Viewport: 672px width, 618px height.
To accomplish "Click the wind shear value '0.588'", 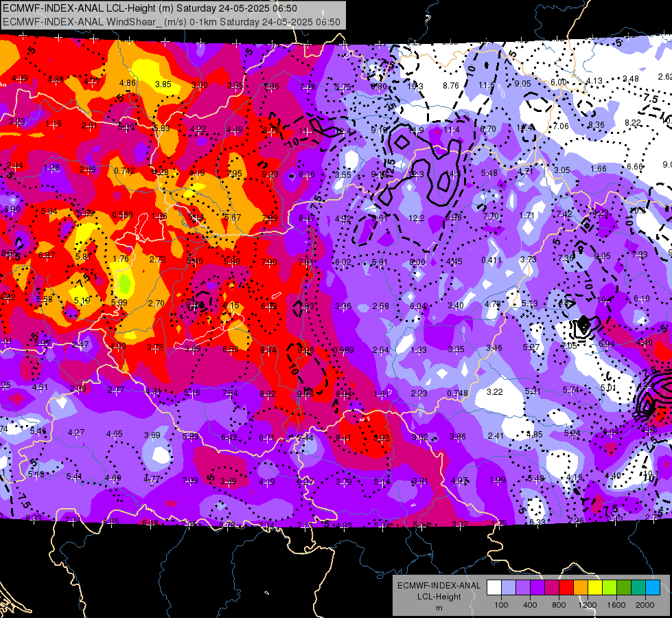I will [123, 214].
